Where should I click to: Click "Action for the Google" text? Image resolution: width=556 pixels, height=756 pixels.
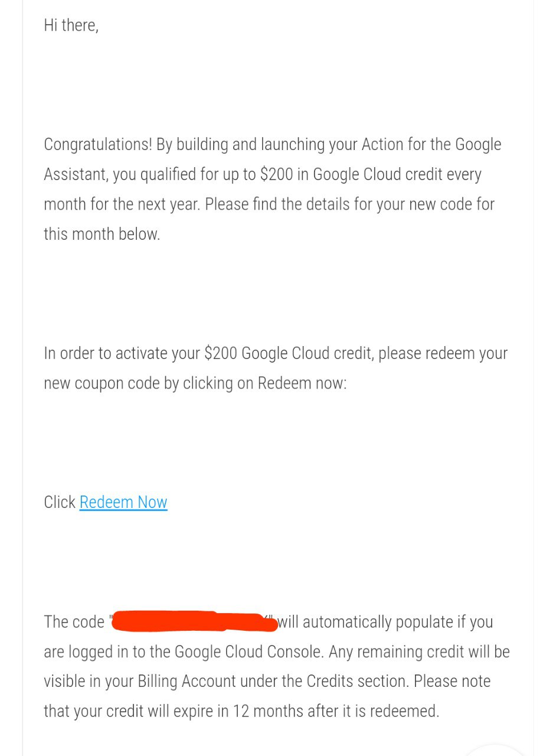coord(431,145)
